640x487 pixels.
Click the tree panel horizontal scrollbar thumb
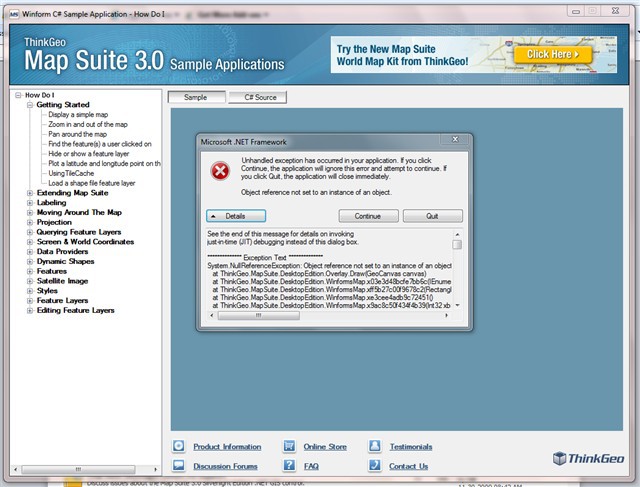(78, 469)
